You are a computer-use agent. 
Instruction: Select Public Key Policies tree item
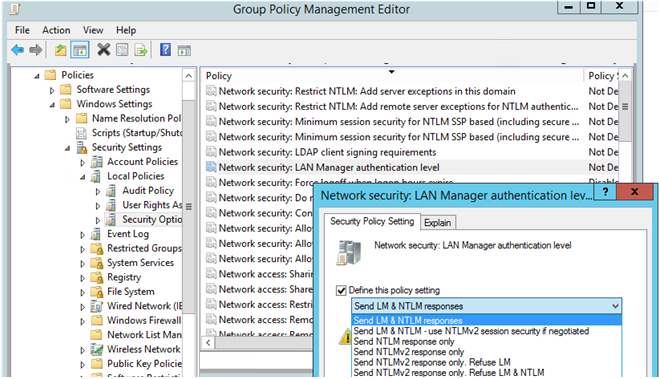[144, 364]
